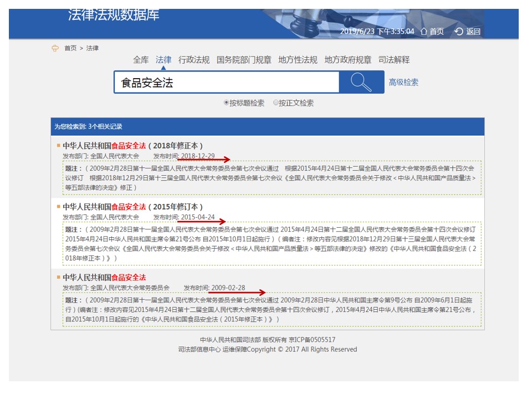Click the home icon in header
The image size is (532, 399).
(x=424, y=32)
